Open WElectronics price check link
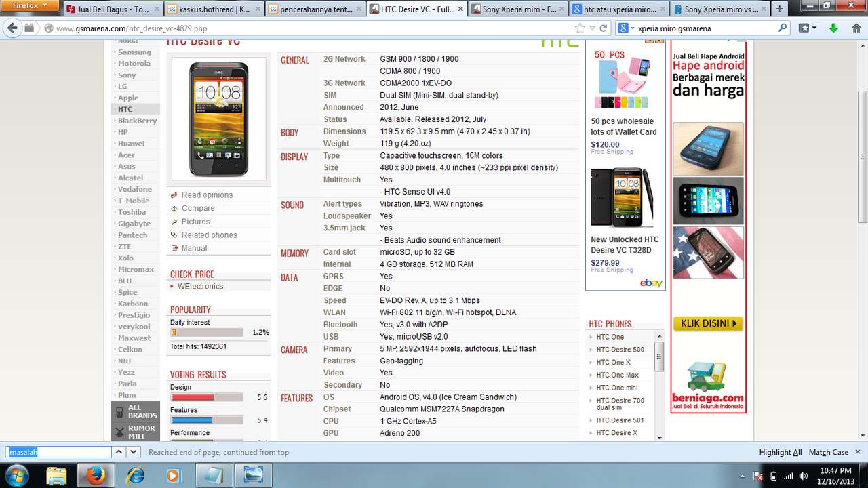 pos(200,287)
